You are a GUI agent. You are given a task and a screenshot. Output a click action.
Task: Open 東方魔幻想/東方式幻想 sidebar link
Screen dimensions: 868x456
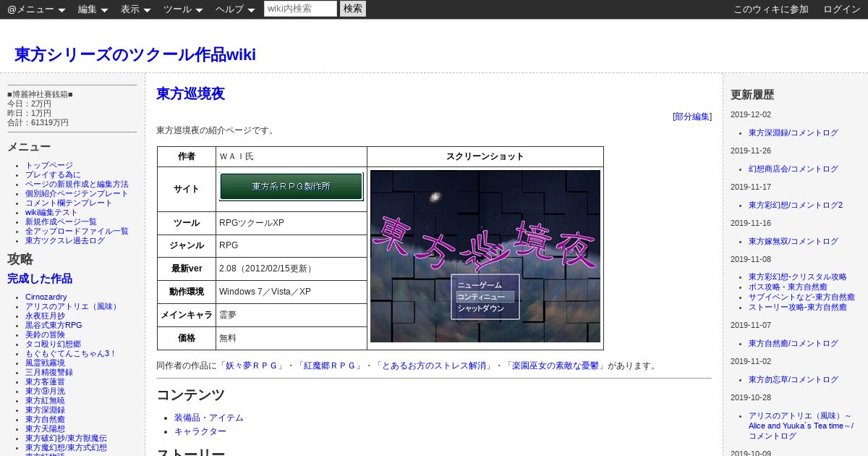point(66,447)
